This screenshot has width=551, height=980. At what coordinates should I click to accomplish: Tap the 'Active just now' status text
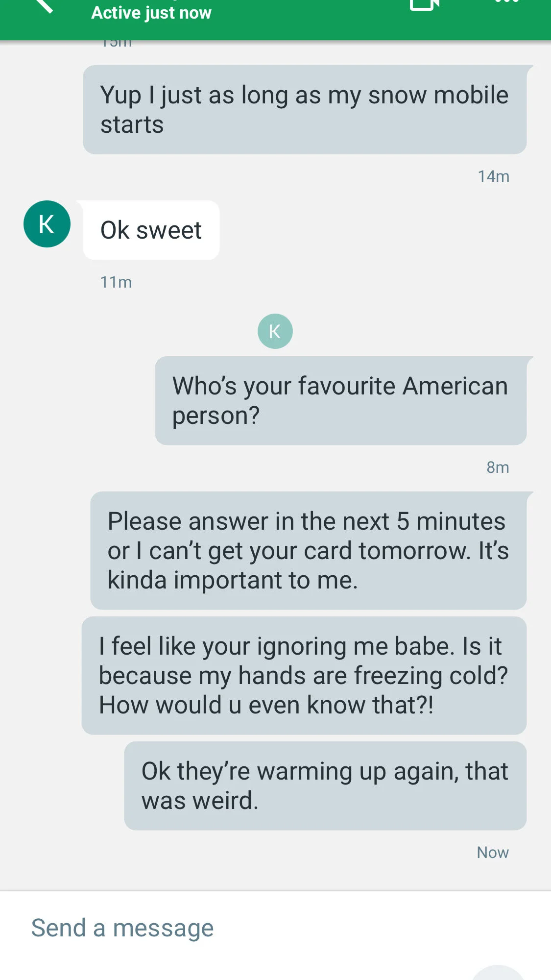pos(151,13)
